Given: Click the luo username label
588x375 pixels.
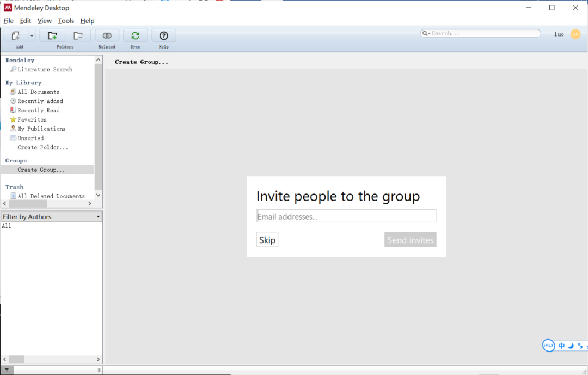Looking at the screenshot, I should pos(559,34).
